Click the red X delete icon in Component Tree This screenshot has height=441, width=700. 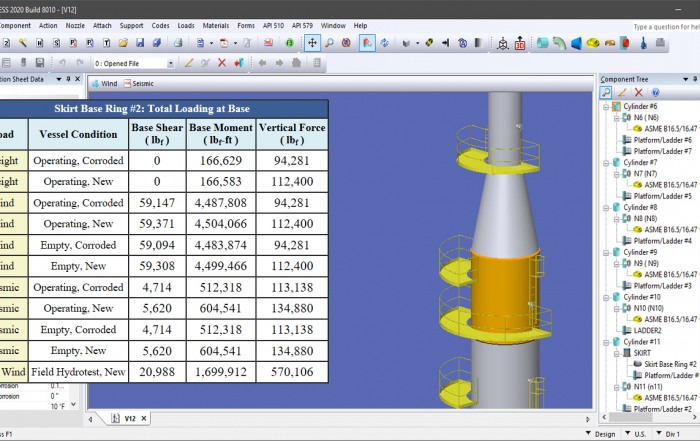coord(639,92)
